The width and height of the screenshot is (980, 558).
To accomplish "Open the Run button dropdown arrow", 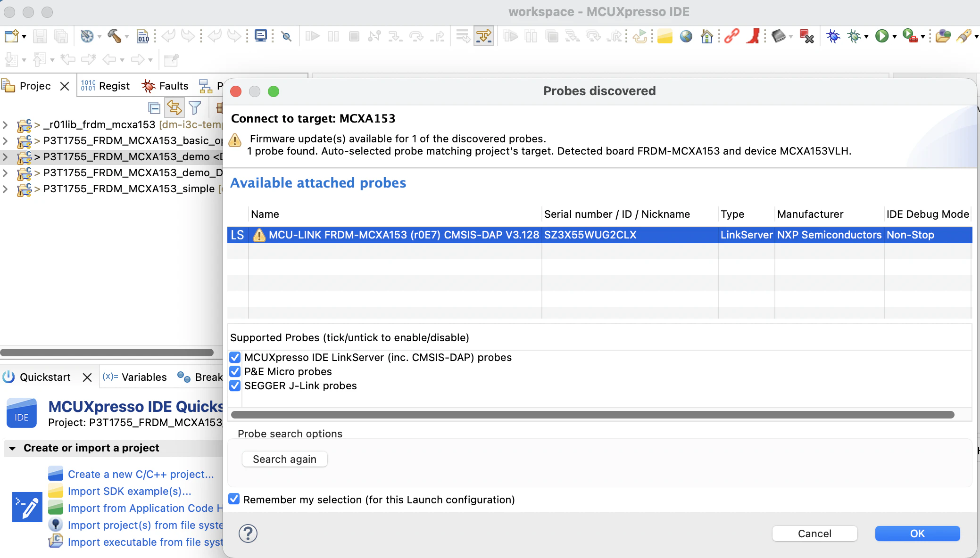I will 894,36.
